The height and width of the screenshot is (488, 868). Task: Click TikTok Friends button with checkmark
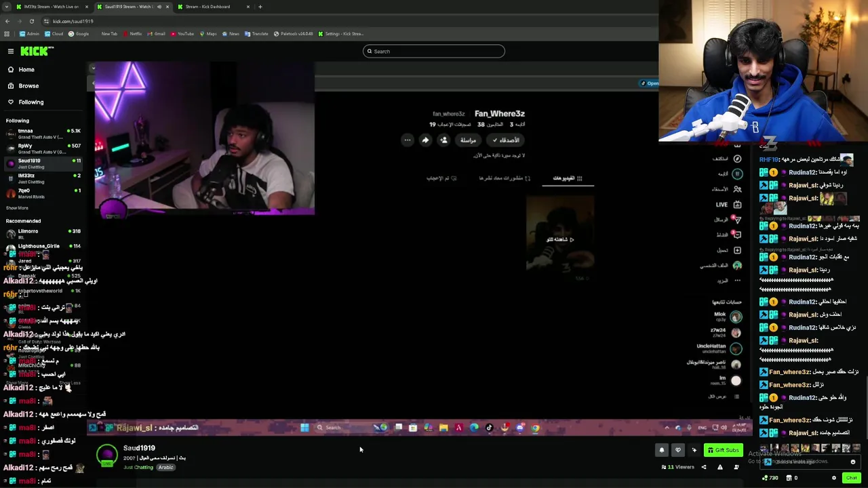coord(507,140)
